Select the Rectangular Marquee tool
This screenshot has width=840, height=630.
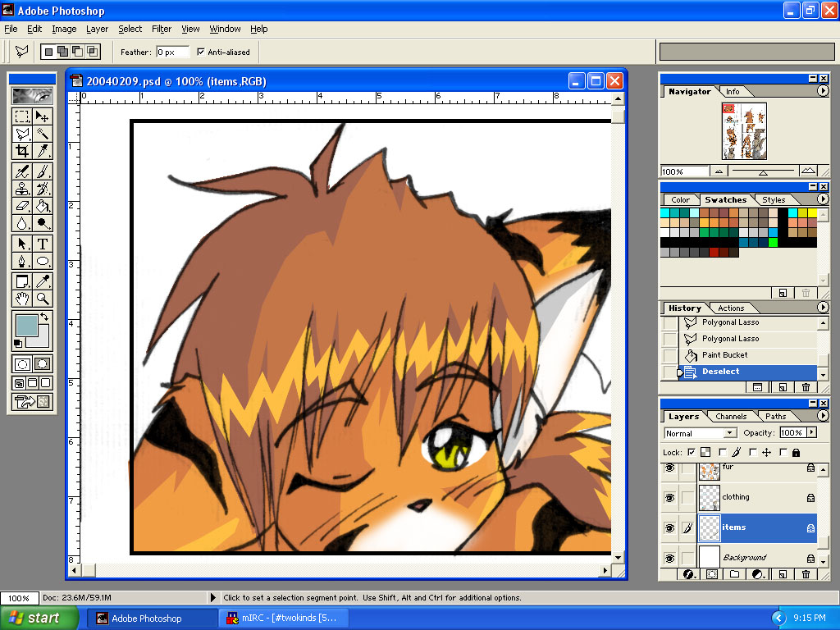pyautogui.click(x=22, y=116)
